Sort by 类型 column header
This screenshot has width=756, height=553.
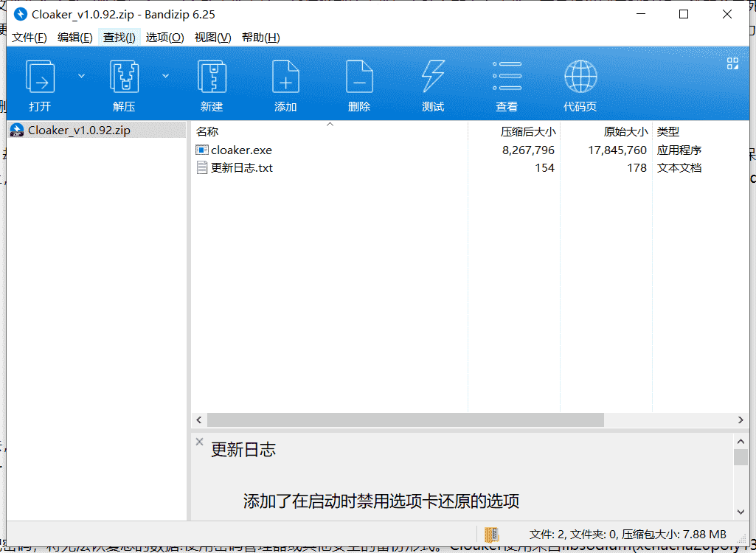[699, 131]
